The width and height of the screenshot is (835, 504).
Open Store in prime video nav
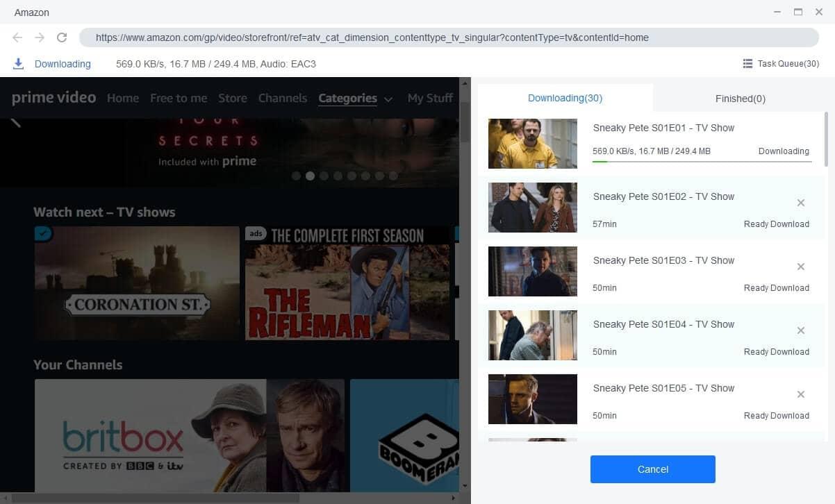[233, 98]
